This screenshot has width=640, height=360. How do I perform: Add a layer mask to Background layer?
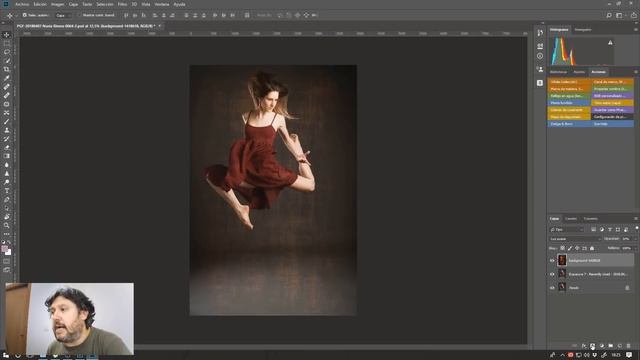(x=592, y=346)
